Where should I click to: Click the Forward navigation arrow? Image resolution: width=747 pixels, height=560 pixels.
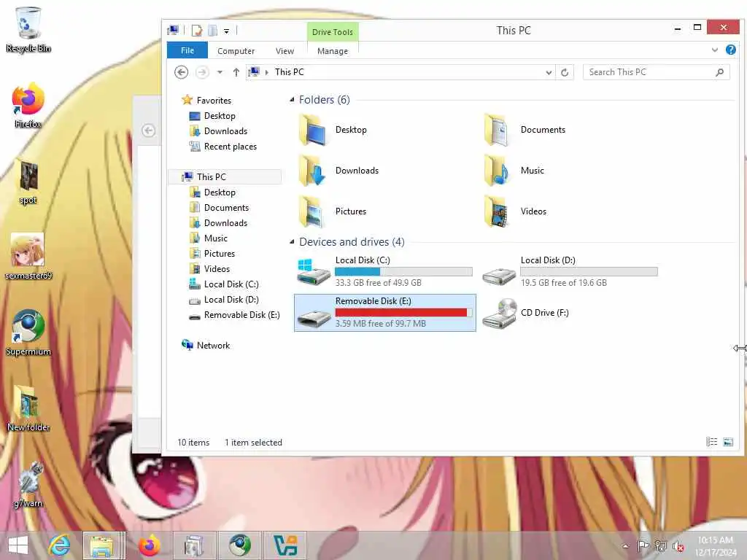click(202, 72)
